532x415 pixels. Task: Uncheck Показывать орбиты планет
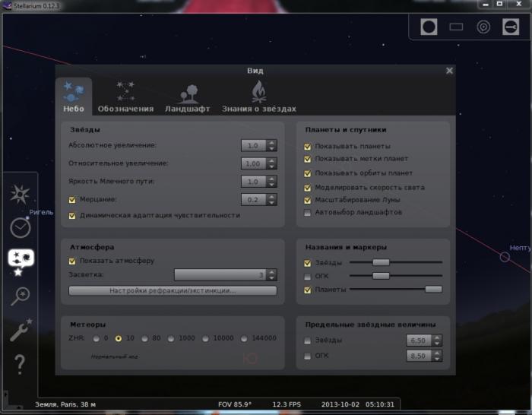coord(307,173)
